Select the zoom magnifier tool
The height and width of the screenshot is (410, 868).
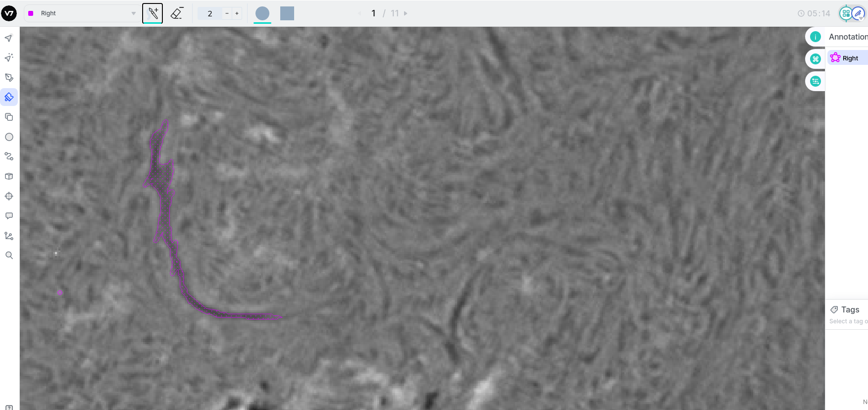(x=9, y=256)
